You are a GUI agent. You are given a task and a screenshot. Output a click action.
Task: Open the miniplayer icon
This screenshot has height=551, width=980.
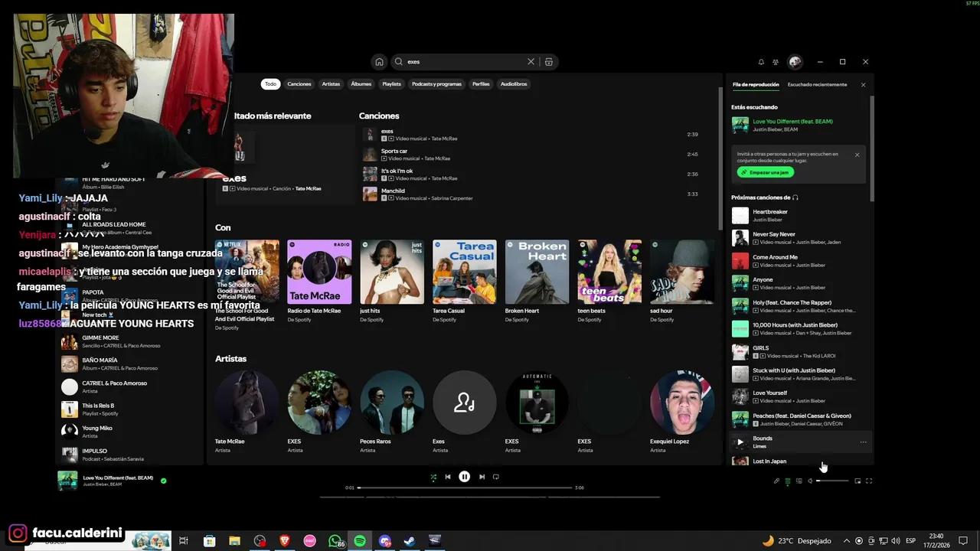(857, 481)
